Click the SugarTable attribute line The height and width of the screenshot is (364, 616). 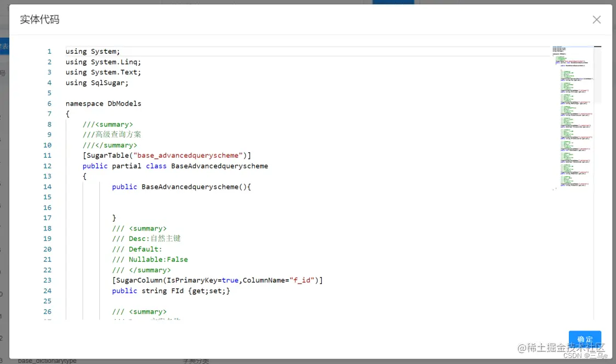(x=167, y=155)
